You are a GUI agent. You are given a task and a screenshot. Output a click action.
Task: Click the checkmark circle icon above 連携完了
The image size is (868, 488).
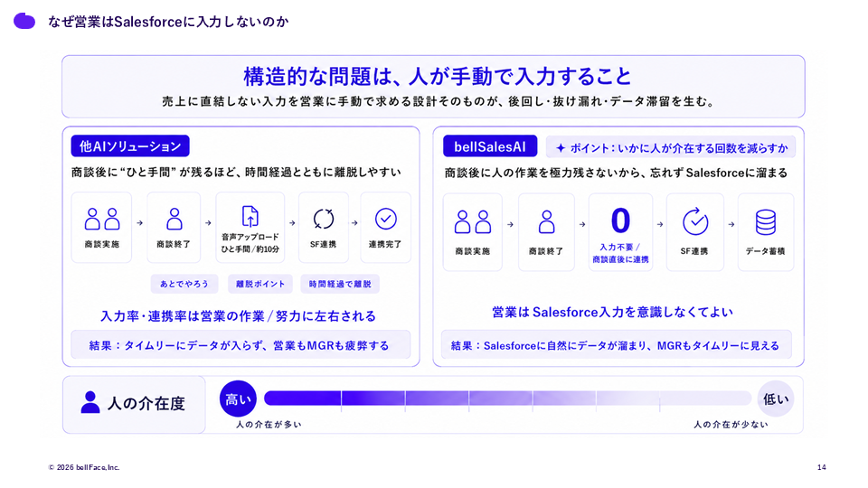pyautogui.click(x=386, y=219)
